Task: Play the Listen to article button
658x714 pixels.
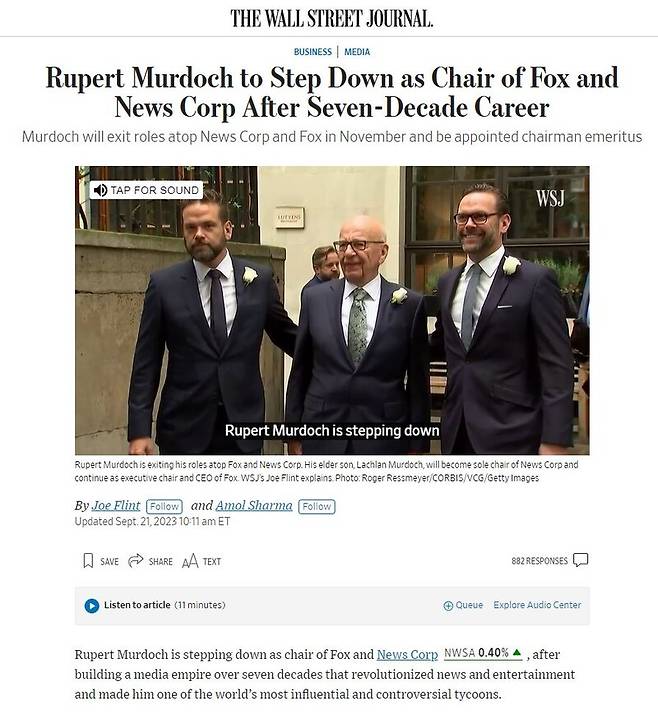Action: (x=92, y=606)
